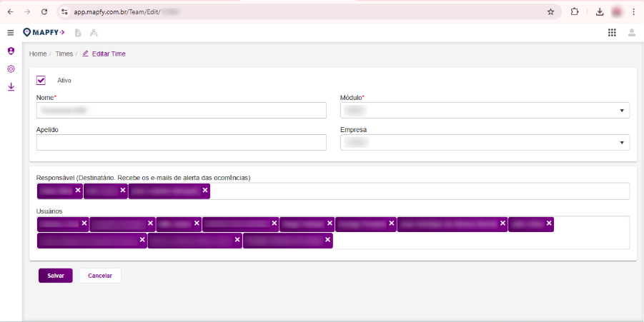Open the document icon in the top bar
644x322 pixels.
click(x=78, y=33)
